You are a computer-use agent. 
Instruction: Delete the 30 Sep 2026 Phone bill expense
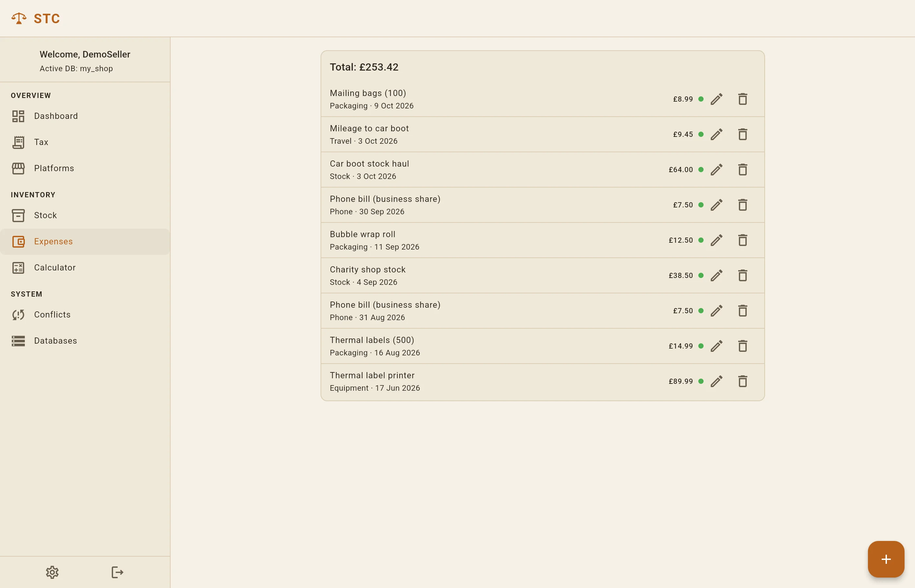(742, 205)
